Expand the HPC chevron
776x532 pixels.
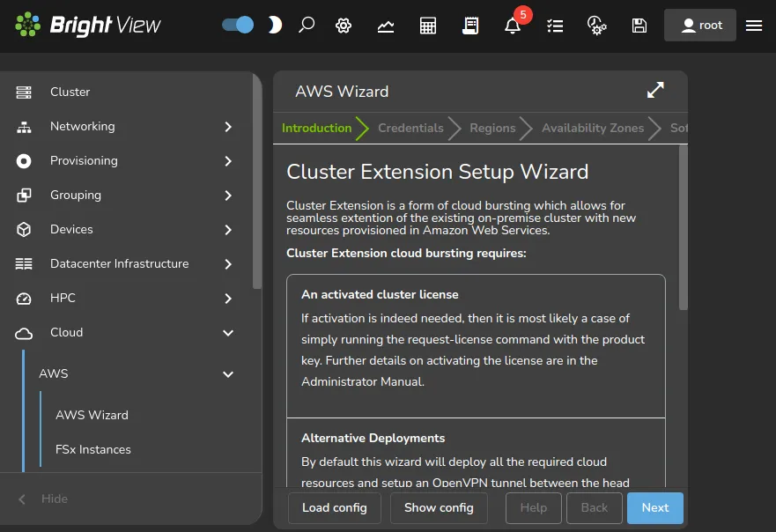coord(228,299)
